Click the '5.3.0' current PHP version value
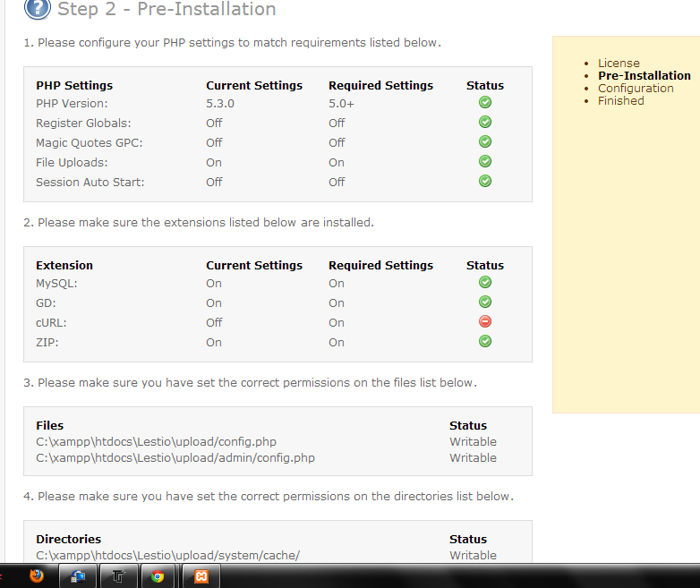 tap(220, 103)
